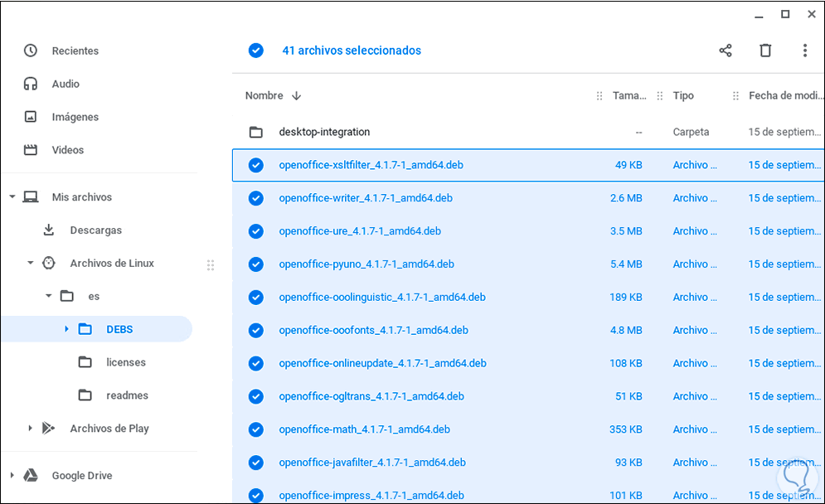Click openoffice-ure_4.1.7-1_amd64.deb file name
This screenshot has height=504, width=825.
click(x=360, y=231)
